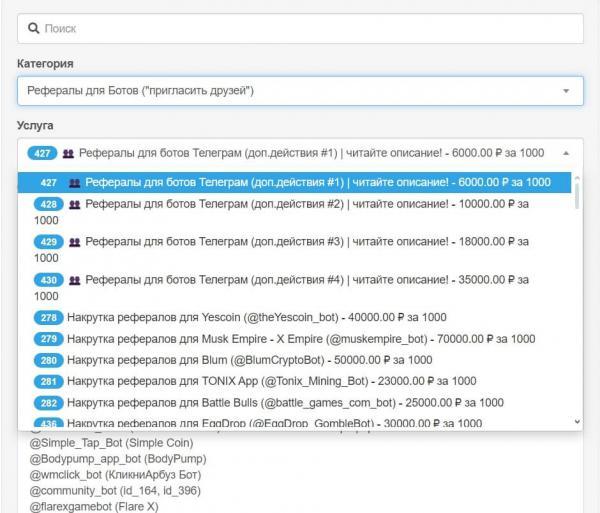The image size is (600, 513).
Task: Click the 427 badge in the selected Услуга field
Action: tap(42, 153)
